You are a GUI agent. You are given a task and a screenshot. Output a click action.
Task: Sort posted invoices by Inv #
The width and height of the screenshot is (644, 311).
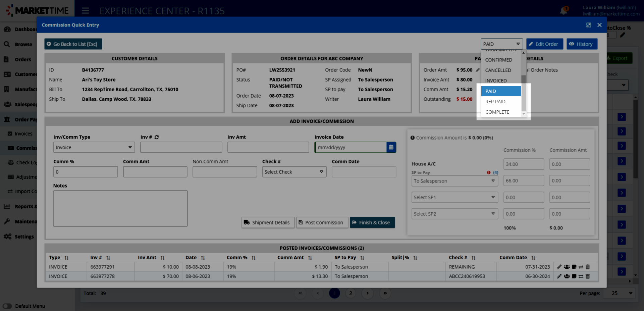[x=108, y=258]
